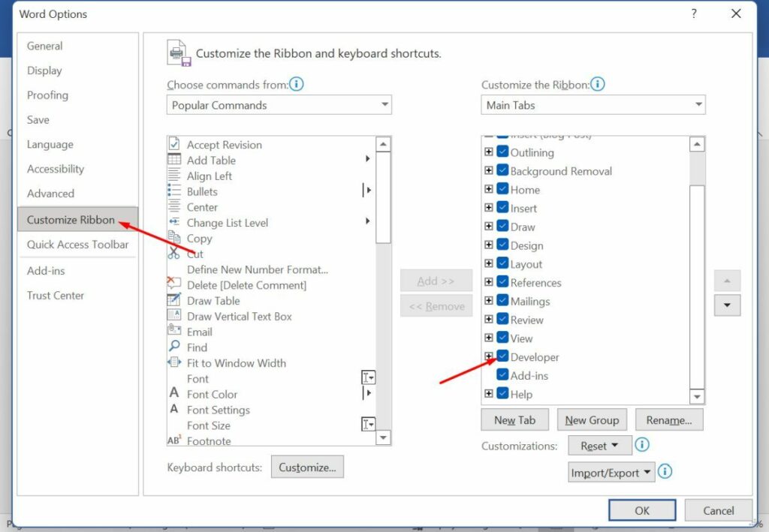Open the Quick Access Toolbar section
The width and height of the screenshot is (769, 532).
pos(77,245)
